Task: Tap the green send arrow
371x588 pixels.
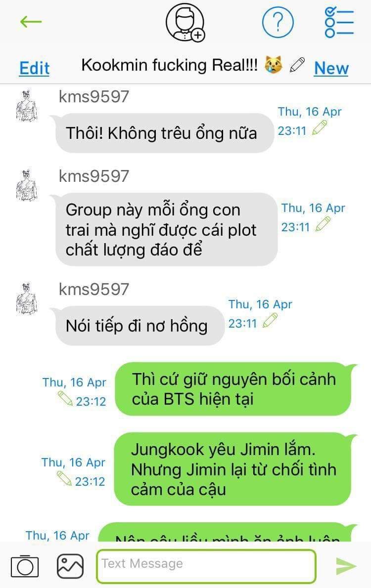Action: 346,566
